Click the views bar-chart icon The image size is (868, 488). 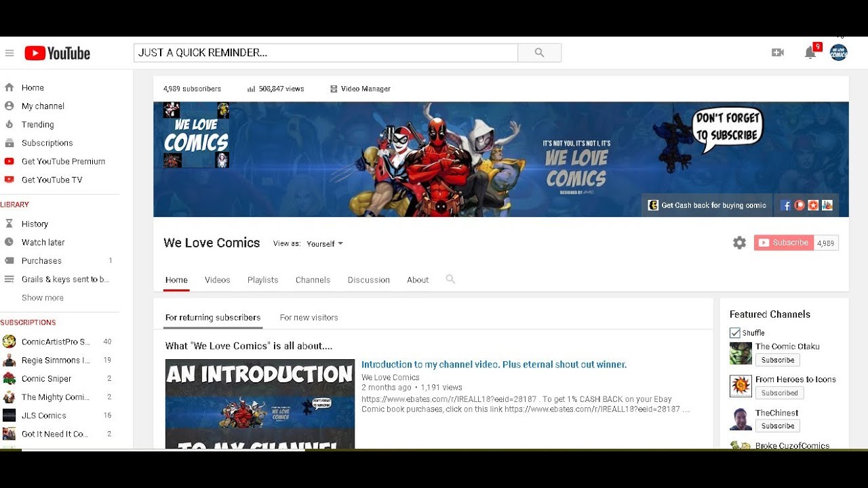pos(251,89)
